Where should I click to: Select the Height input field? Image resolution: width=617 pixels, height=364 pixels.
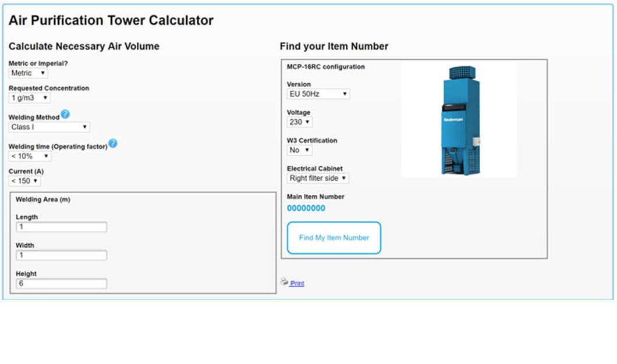click(x=62, y=284)
